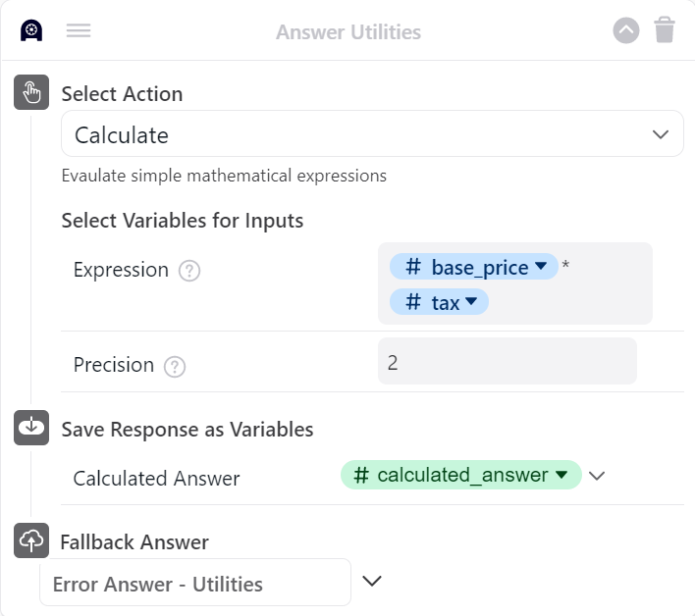The height and width of the screenshot is (616, 695).
Task: Expand chevron beside calculated_answer variable
Action: [597, 476]
